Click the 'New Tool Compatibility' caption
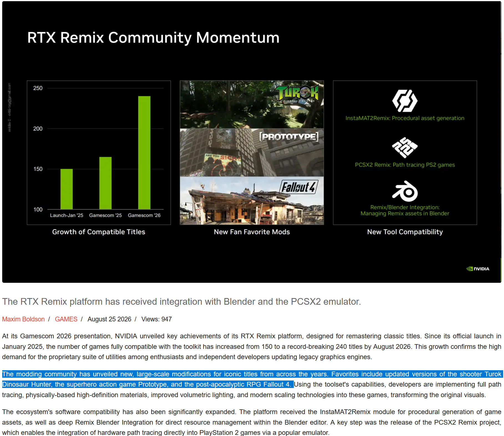 [405, 232]
